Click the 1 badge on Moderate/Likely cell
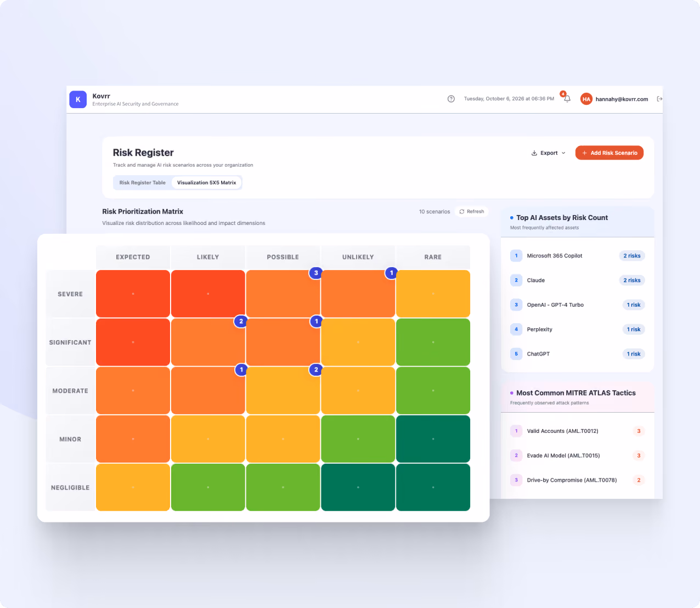 (x=241, y=369)
